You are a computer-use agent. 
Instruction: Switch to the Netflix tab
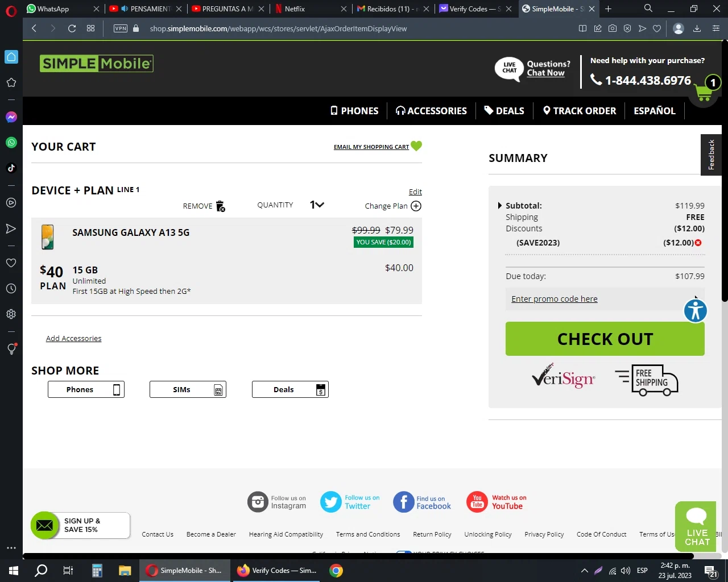coord(310,9)
